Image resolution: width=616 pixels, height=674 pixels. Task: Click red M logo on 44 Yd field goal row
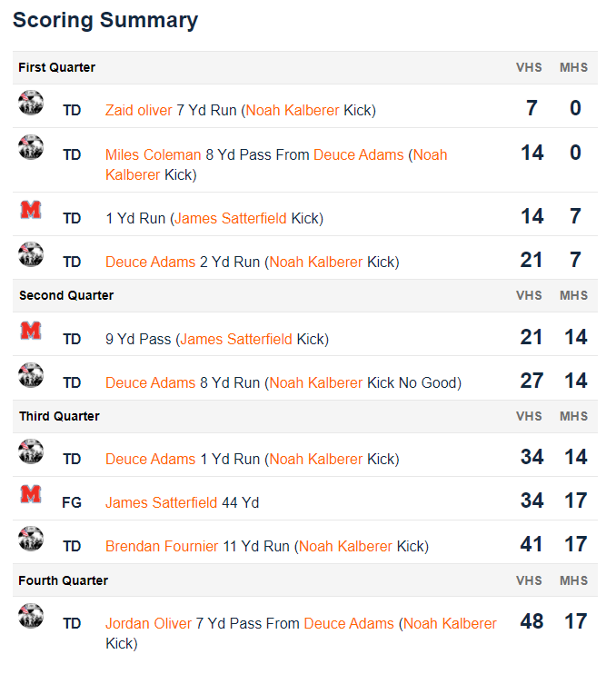(x=31, y=494)
